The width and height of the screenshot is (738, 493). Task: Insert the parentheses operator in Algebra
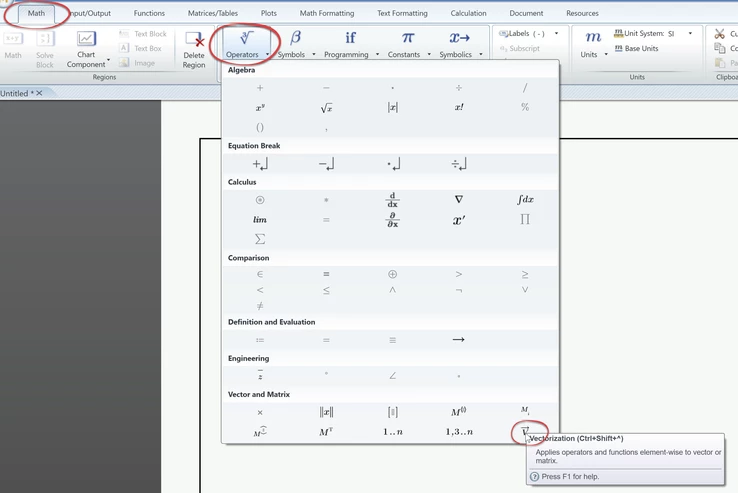click(260, 127)
